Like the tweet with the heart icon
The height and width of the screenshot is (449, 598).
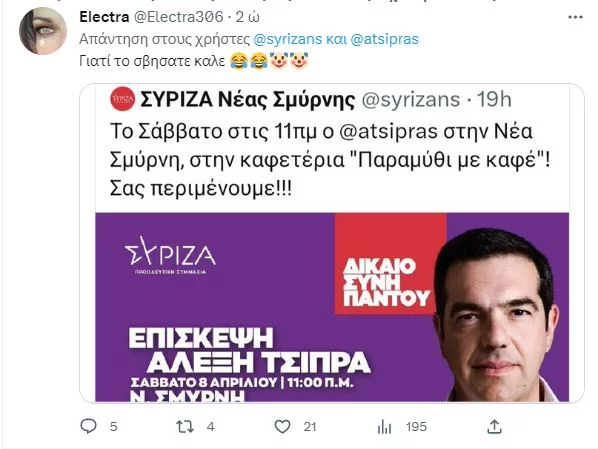(282, 426)
